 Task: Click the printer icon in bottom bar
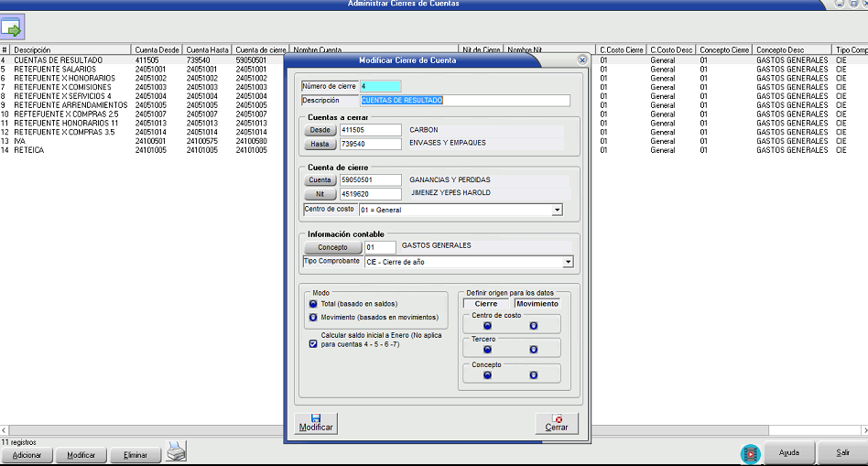176,452
